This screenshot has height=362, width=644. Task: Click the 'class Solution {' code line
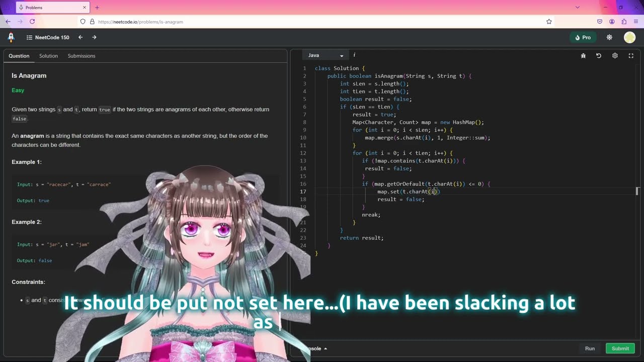pyautogui.click(x=340, y=68)
